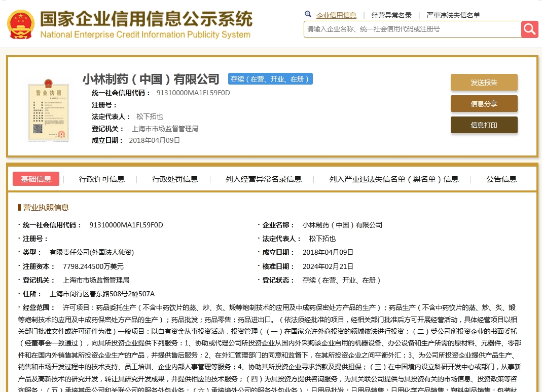Click the 国家企业信用信息公示系统 site title

pyautogui.click(x=147, y=19)
